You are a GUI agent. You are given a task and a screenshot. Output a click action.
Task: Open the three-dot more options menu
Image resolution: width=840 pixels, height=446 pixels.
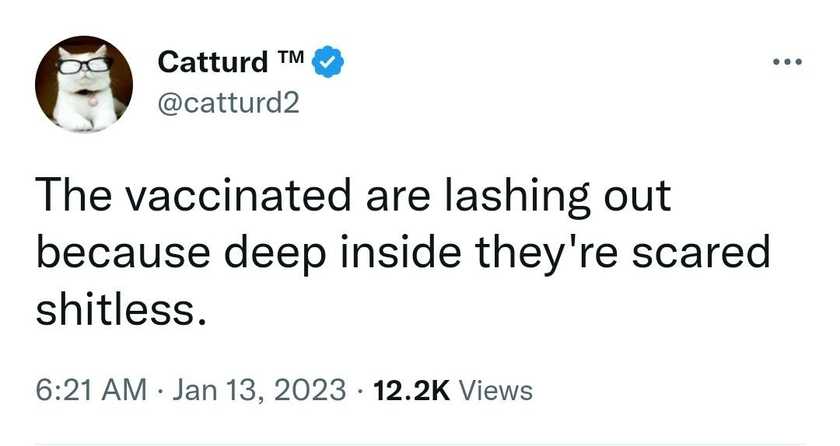click(x=788, y=62)
